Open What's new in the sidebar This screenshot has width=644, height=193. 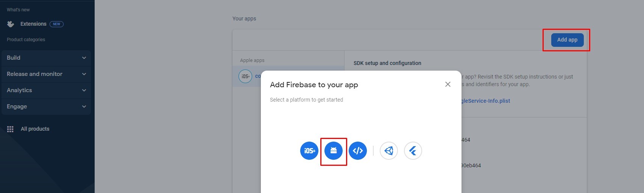[18, 10]
